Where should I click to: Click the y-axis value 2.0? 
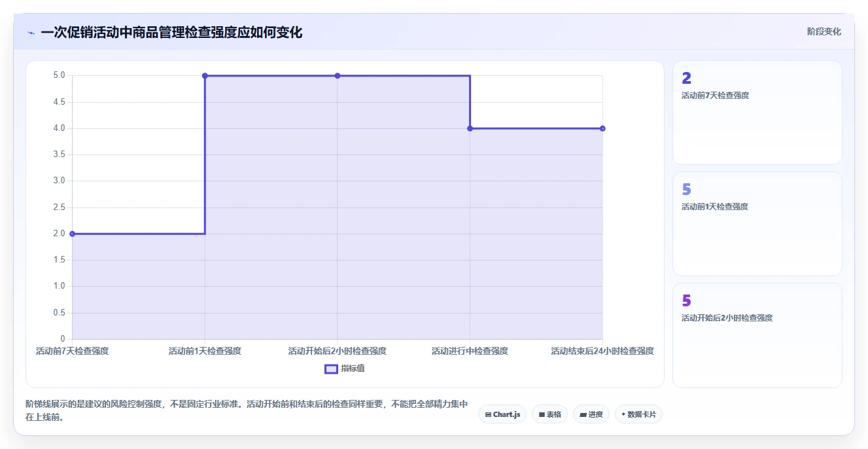click(x=59, y=234)
